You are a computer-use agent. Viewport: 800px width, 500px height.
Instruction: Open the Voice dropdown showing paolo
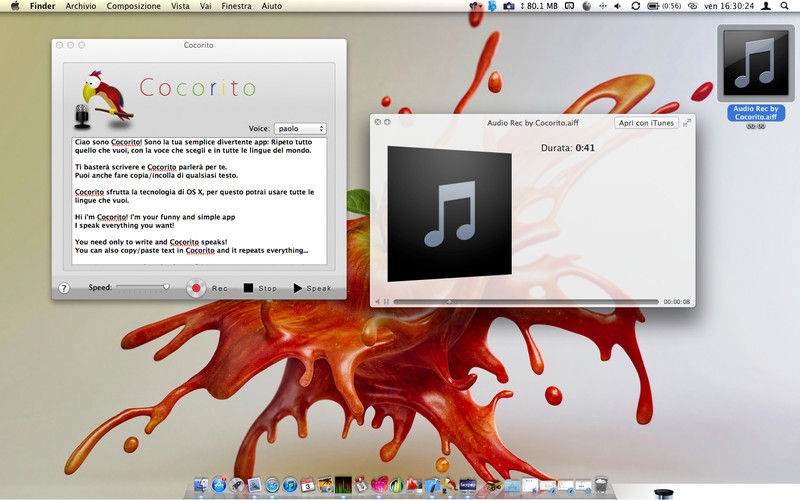300,129
